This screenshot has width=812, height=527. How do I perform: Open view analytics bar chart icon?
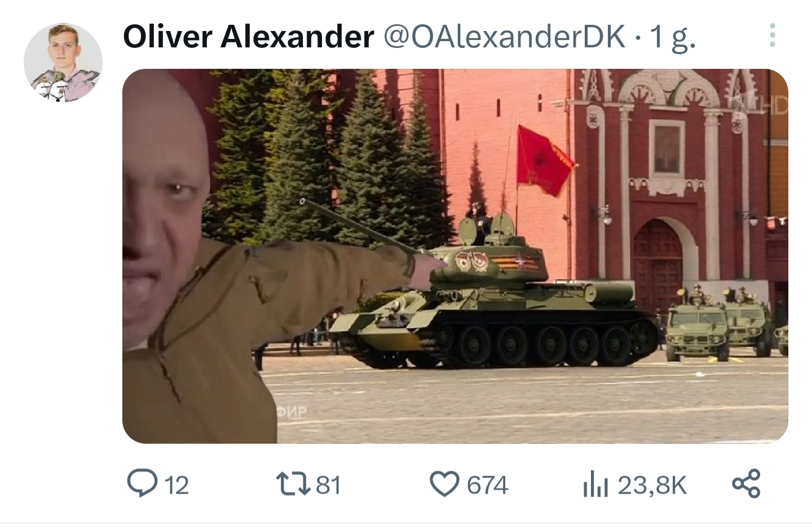pyautogui.click(x=595, y=485)
